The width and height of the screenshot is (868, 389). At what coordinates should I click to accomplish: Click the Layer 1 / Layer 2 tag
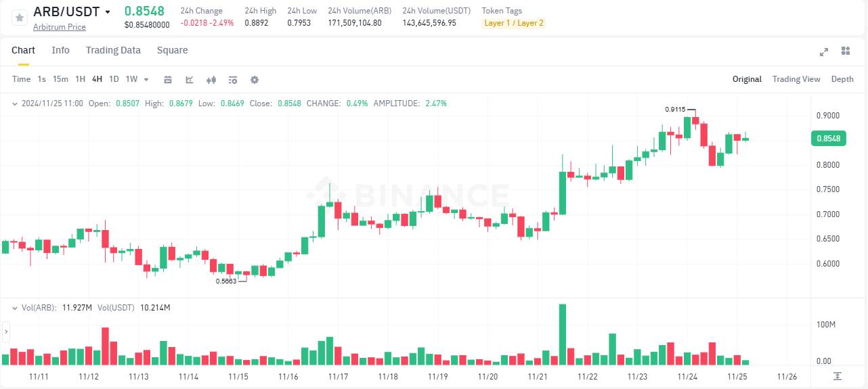point(513,23)
